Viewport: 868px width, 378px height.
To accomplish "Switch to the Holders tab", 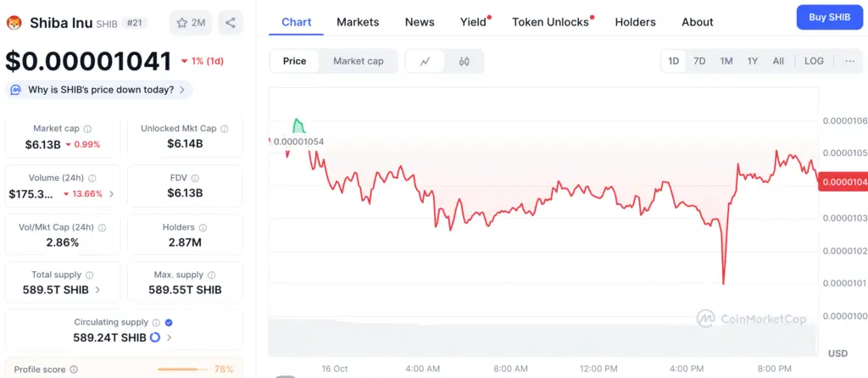I will pos(635,22).
